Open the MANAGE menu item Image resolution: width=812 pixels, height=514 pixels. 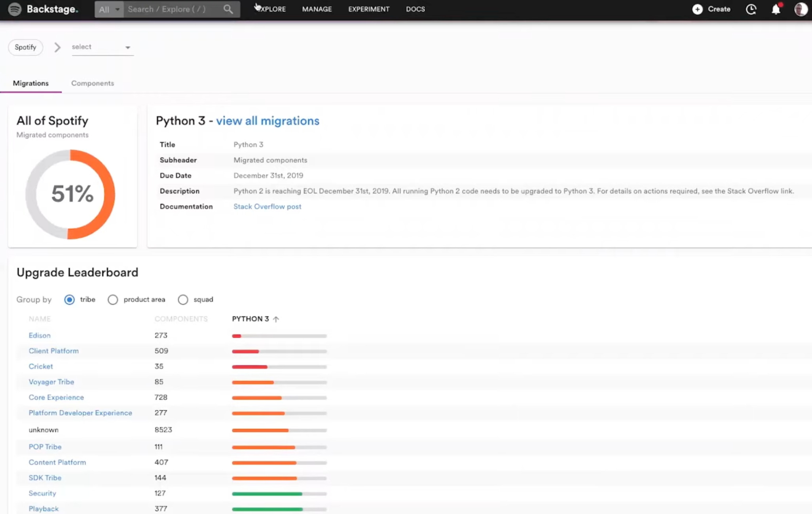click(317, 9)
